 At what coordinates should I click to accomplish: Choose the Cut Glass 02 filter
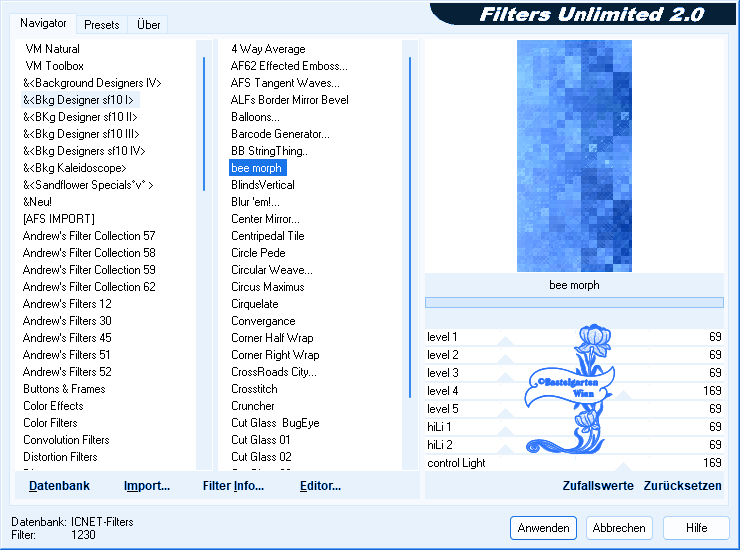click(x=261, y=457)
